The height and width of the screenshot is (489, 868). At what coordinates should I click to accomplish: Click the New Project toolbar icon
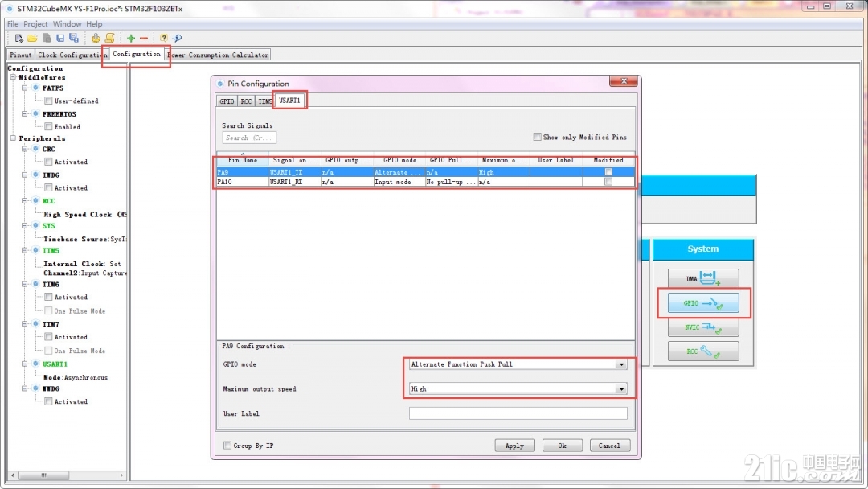point(18,39)
